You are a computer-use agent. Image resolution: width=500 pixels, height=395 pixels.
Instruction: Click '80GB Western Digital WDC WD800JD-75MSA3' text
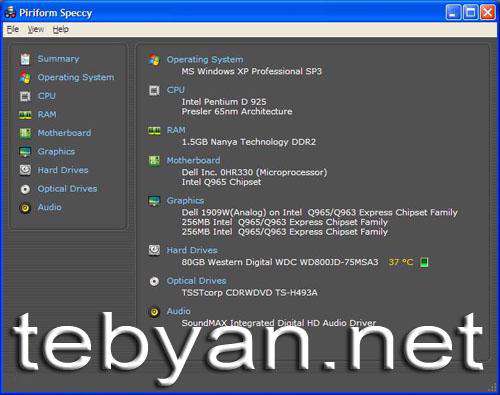(280, 262)
